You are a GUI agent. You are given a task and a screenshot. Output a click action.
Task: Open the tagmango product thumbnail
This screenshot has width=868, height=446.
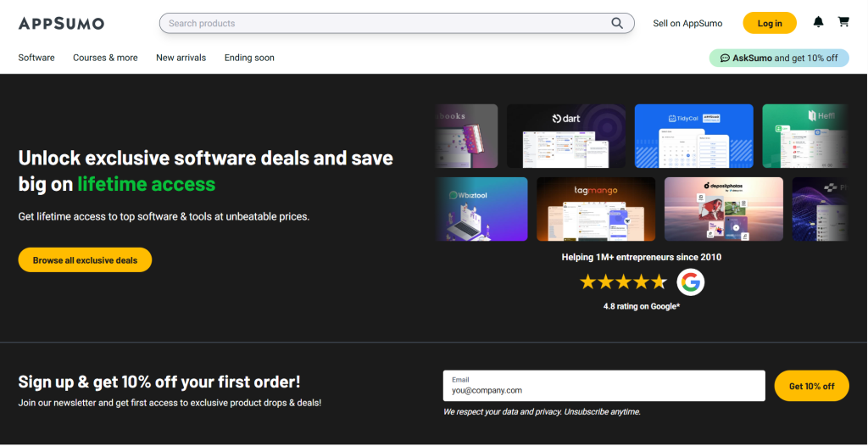(x=596, y=209)
